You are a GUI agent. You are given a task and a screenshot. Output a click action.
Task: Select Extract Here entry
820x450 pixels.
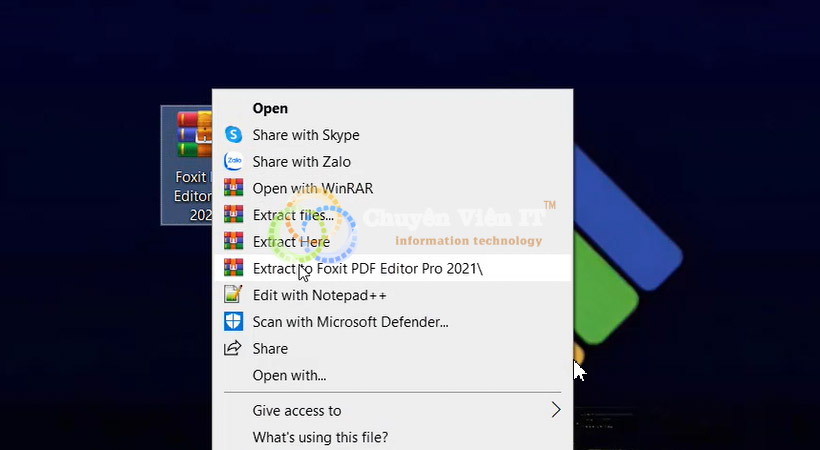click(392, 242)
